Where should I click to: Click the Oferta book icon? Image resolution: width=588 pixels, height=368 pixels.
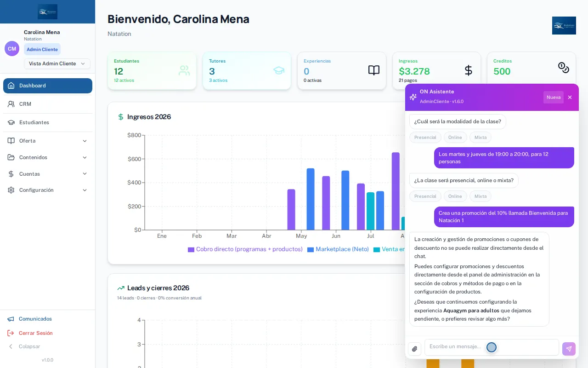point(11,141)
